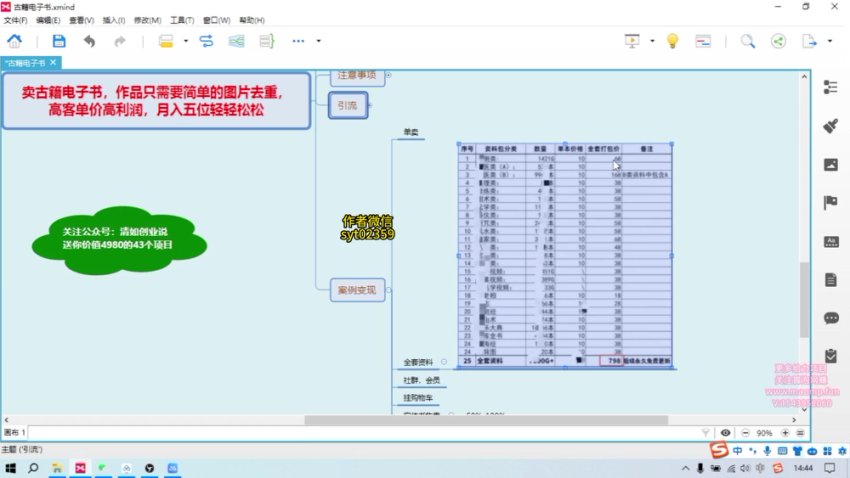
Task: Open the comments panel in right sidebar
Action: pyautogui.click(x=830, y=318)
